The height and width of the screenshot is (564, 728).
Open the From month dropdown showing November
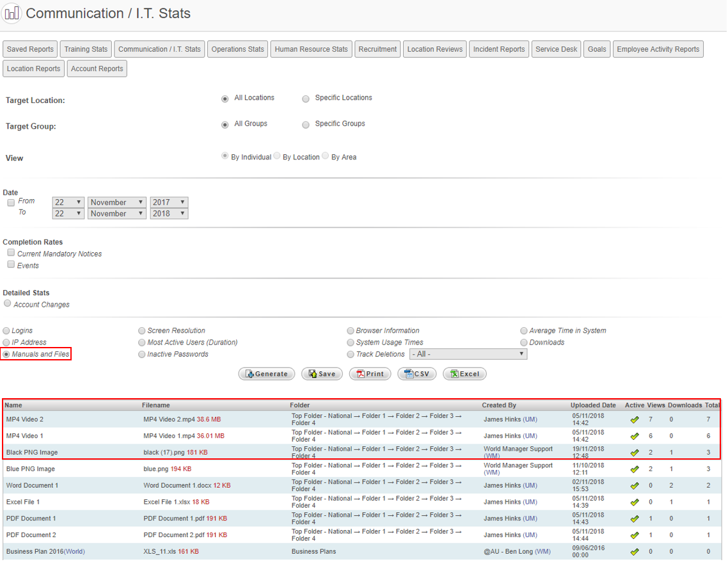pos(116,202)
